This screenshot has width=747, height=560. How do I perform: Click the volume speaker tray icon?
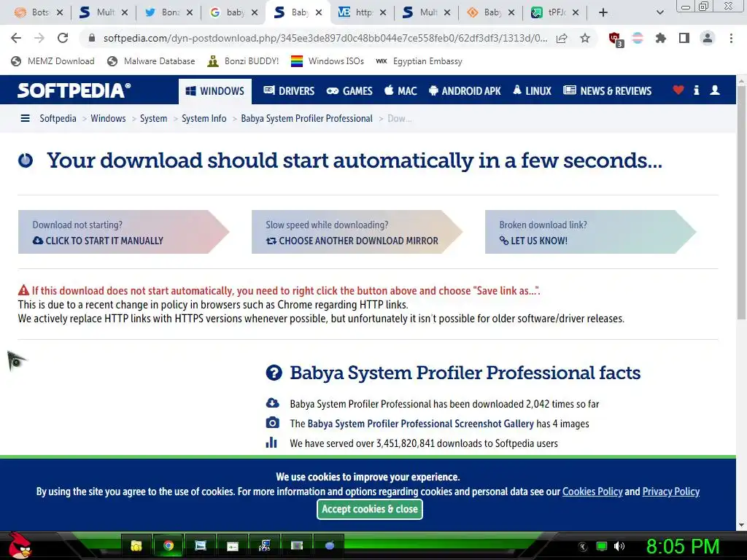click(619, 546)
